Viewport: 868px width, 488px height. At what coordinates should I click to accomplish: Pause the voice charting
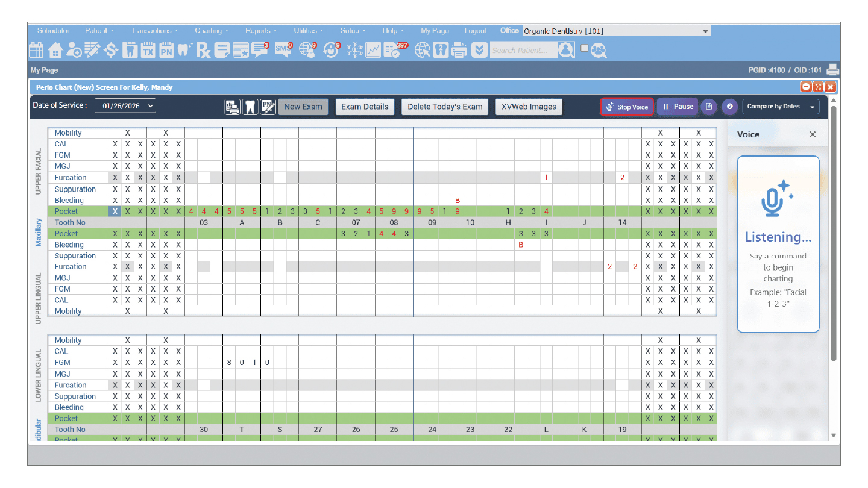click(x=678, y=107)
